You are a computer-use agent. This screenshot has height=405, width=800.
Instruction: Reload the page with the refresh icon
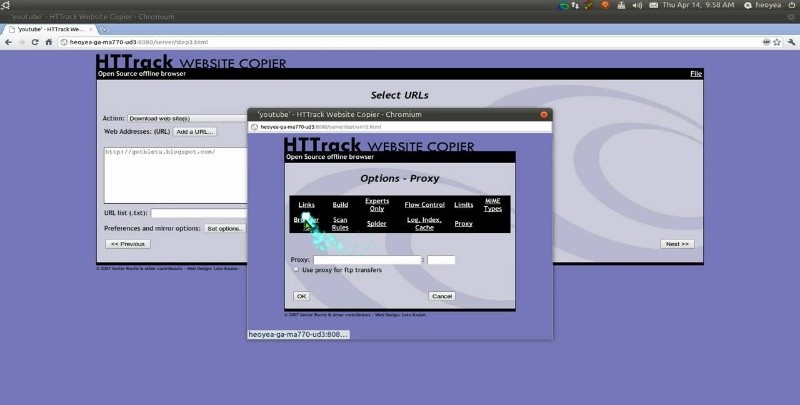click(35, 42)
